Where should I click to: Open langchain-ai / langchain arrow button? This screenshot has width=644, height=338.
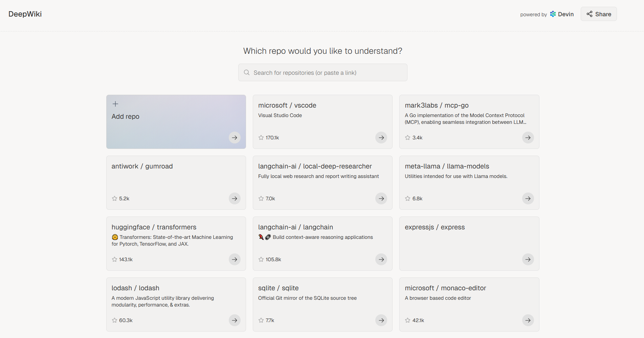(x=381, y=260)
